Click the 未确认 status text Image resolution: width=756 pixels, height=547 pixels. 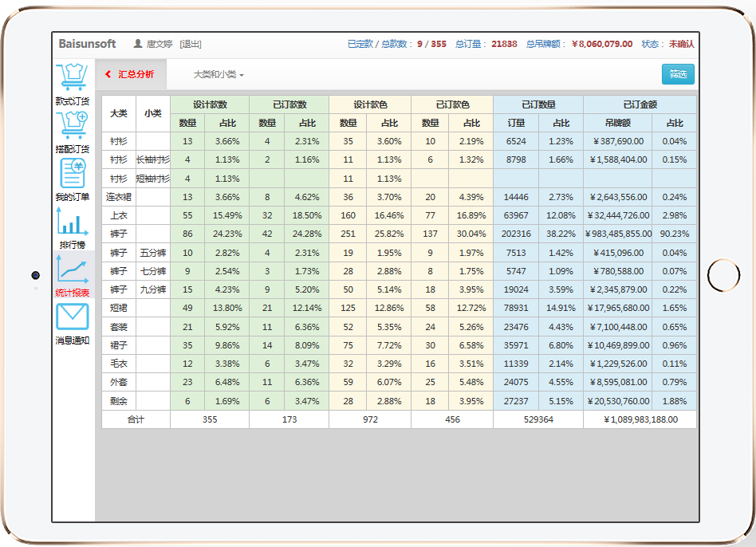681,44
